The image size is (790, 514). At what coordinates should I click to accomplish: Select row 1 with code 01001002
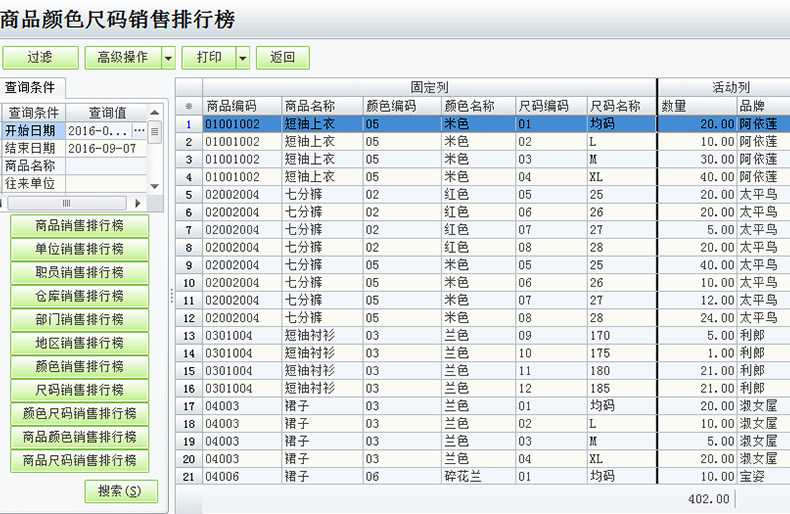(242, 124)
